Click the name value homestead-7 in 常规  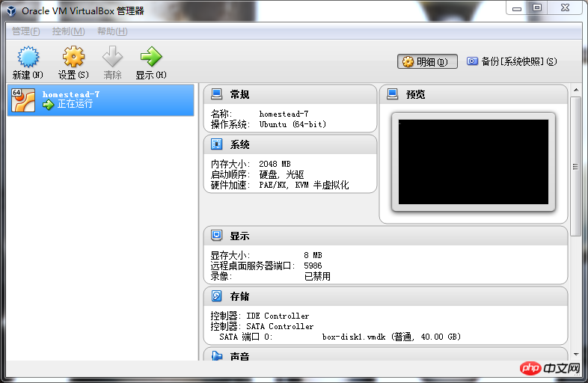pos(284,114)
